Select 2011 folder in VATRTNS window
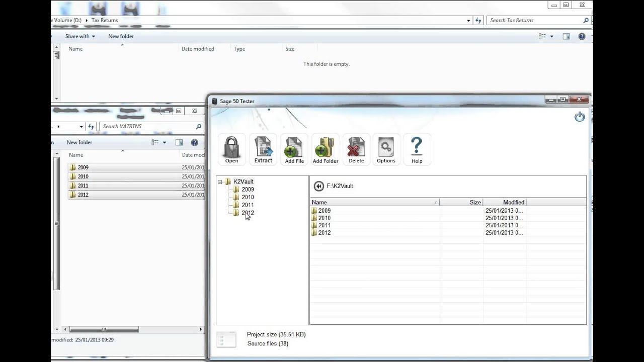This screenshot has height=362, width=644. click(x=136, y=186)
